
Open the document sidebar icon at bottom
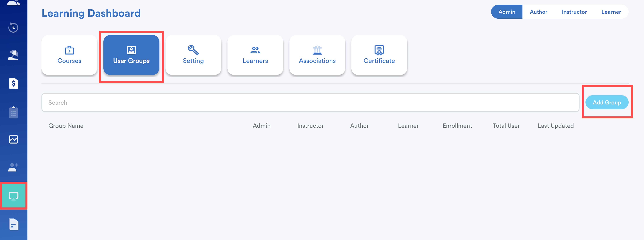point(13,224)
